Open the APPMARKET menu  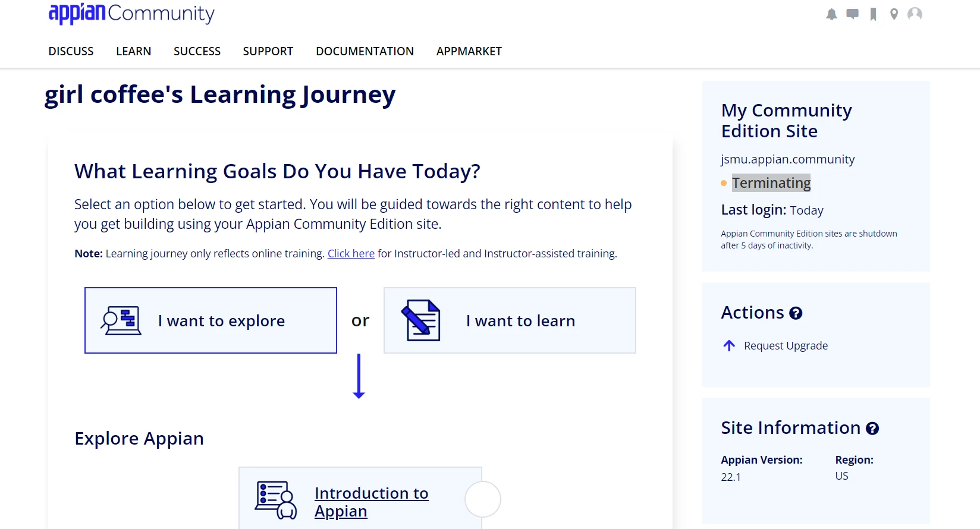click(469, 51)
